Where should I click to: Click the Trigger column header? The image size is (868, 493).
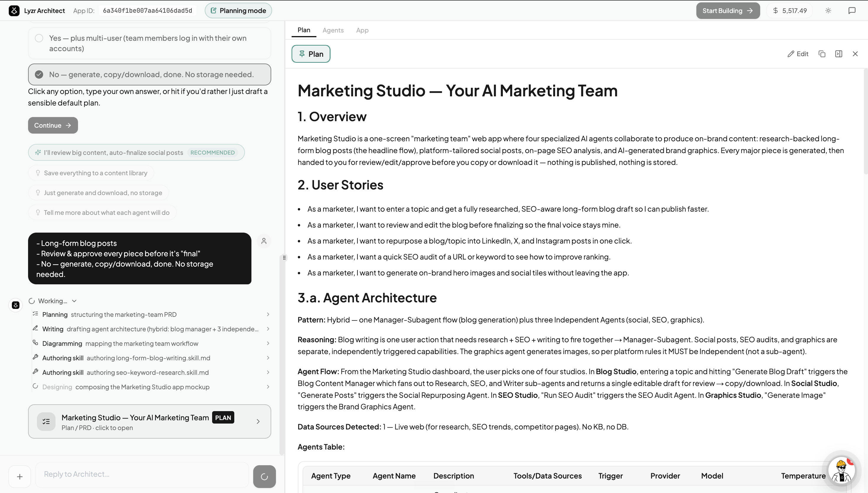point(610,476)
